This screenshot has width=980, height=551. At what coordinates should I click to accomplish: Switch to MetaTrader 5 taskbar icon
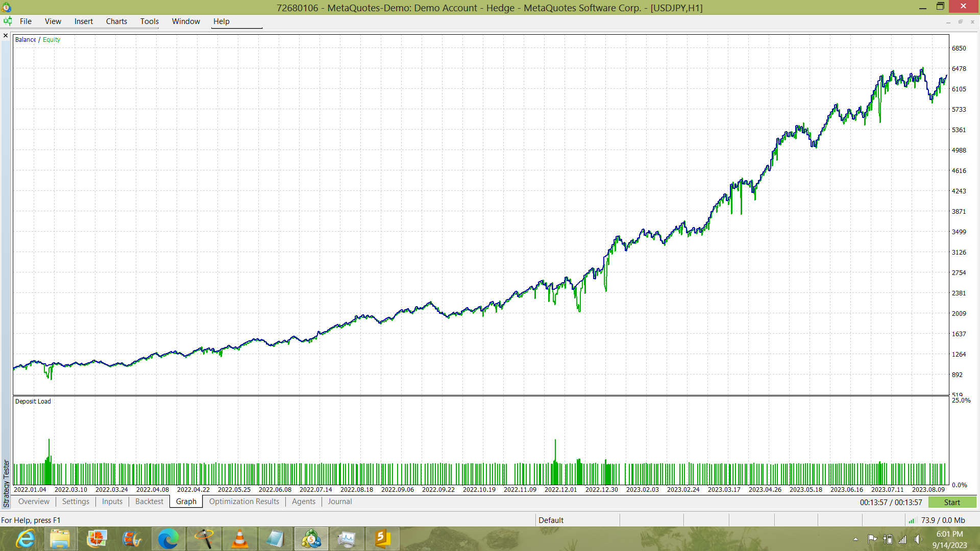pos(311,539)
